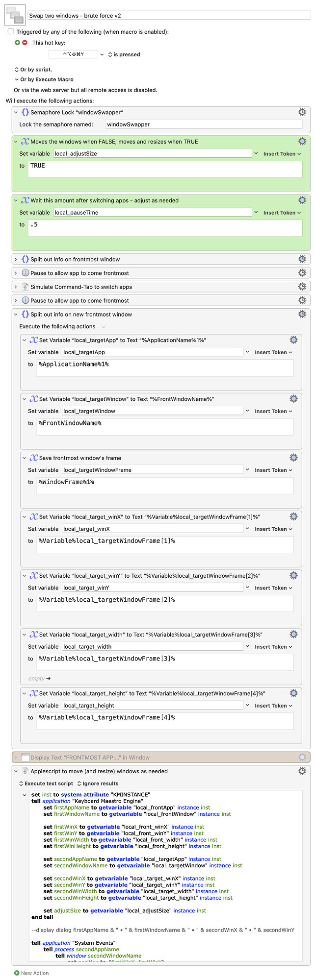Open gear menu for Display Text action
This screenshot has width=315, height=980.
coord(302,757)
